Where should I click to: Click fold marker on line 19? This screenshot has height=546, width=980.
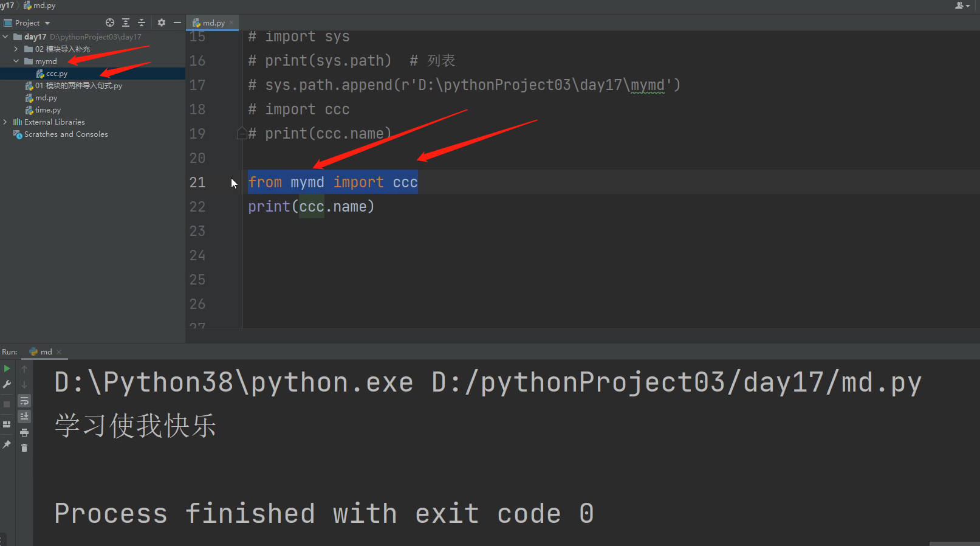(241, 133)
